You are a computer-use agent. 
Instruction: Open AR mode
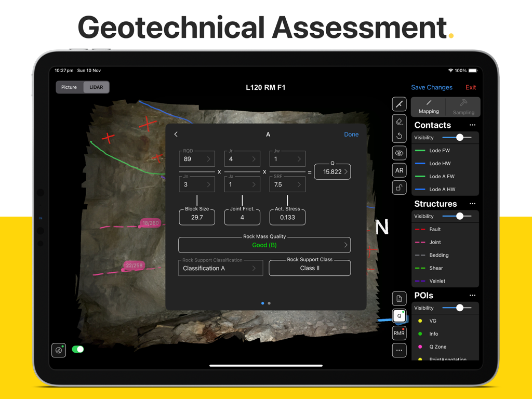point(399,170)
